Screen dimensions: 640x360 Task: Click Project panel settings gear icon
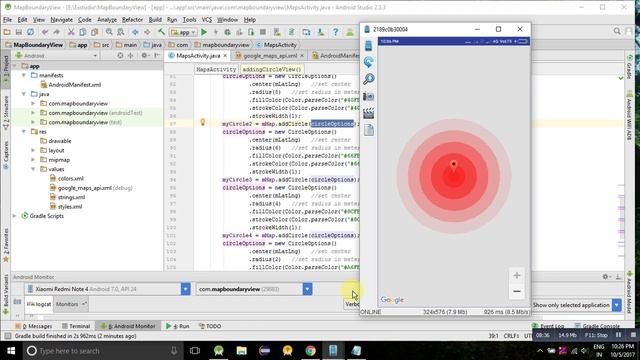[144, 56]
